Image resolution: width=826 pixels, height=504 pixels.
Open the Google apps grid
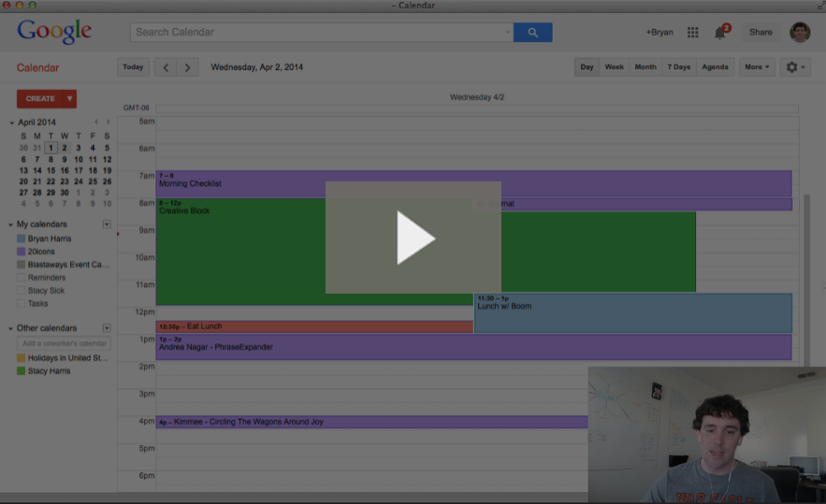point(693,33)
